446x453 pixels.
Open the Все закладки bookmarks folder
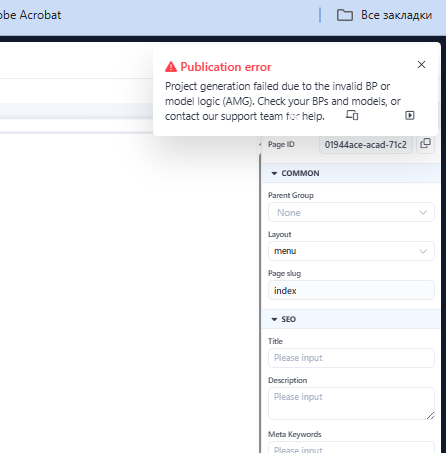tap(384, 15)
